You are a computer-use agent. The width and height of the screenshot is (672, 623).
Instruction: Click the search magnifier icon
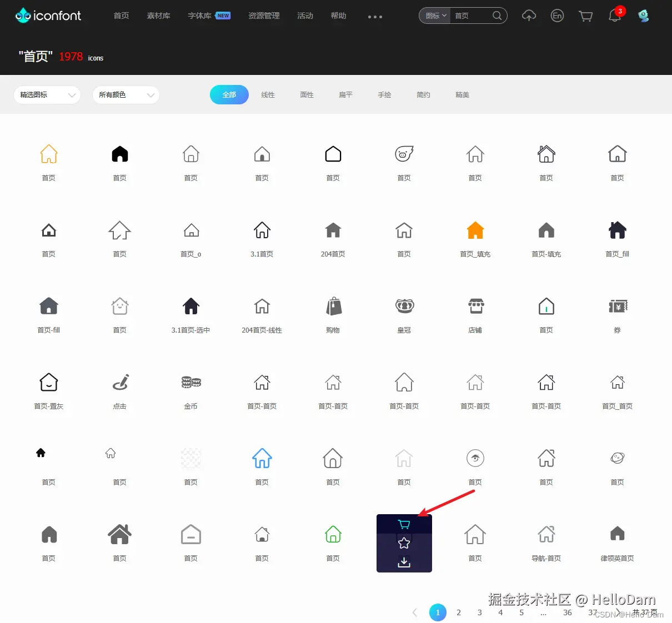click(498, 16)
